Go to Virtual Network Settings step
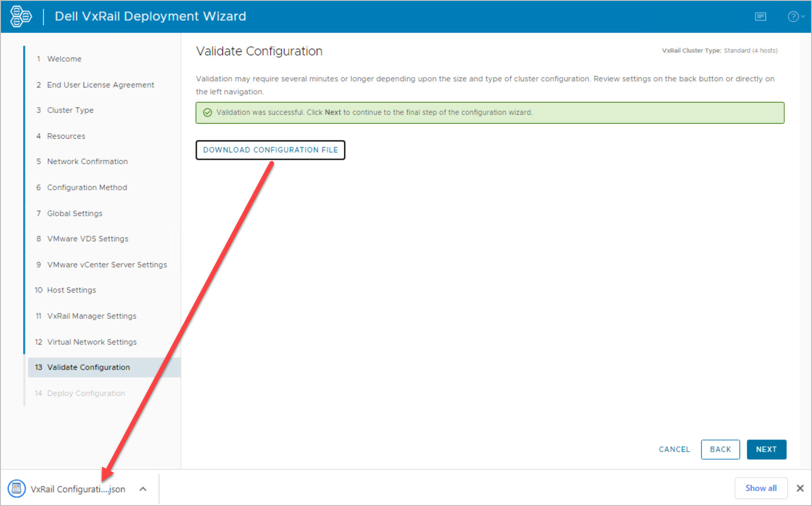The height and width of the screenshot is (506, 812). pyautogui.click(x=92, y=342)
